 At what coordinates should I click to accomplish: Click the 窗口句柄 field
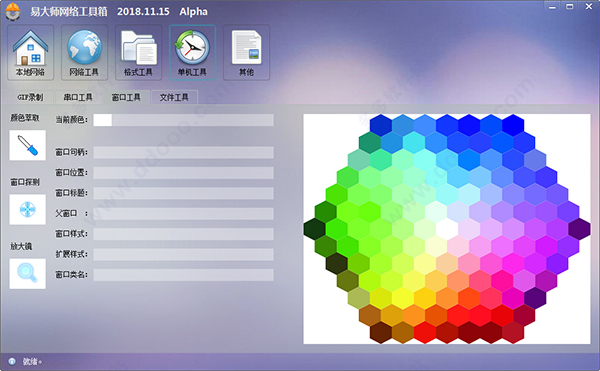(x=184, y=152)
